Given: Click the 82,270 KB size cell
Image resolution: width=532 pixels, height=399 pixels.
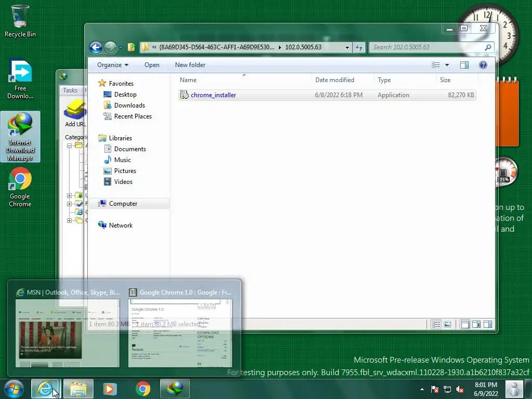Looking at the screenshot, I should [x=461, y=95].
